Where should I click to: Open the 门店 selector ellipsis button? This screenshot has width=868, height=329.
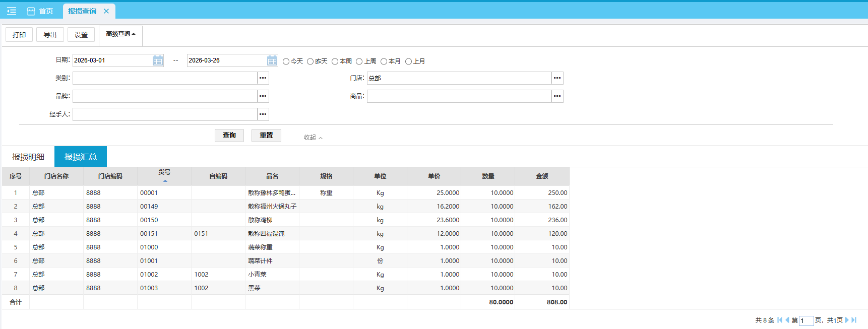557,78
